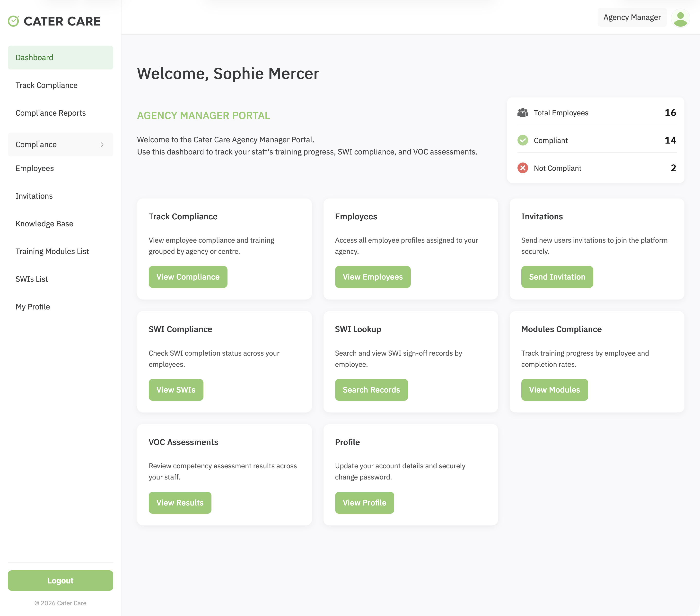Click the Total Employees people icon
Screen dimensions: 700x616
pos(523,113)
